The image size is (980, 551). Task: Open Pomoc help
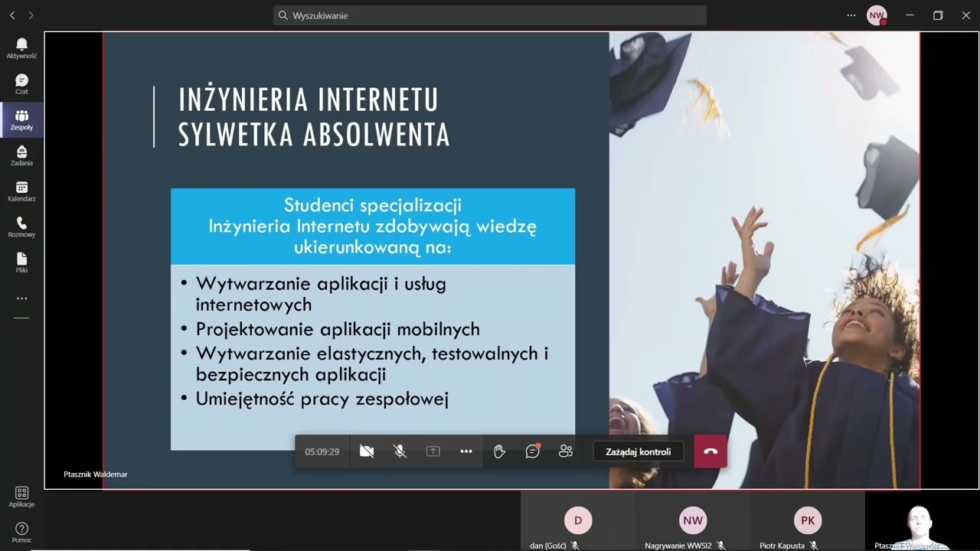point(21,533)
